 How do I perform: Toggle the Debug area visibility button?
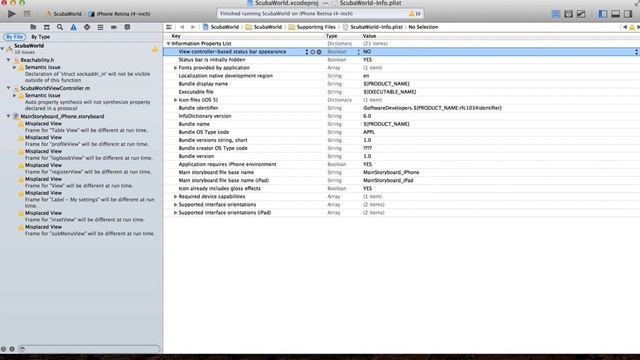pos(616,14)
